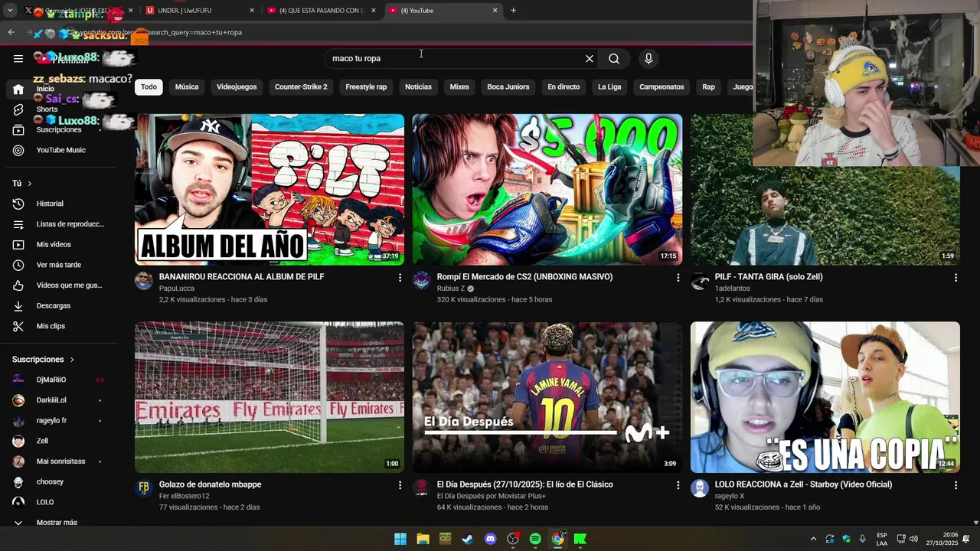
Task: Open Ver más tarde in sidebar
Action: [60, 265]
